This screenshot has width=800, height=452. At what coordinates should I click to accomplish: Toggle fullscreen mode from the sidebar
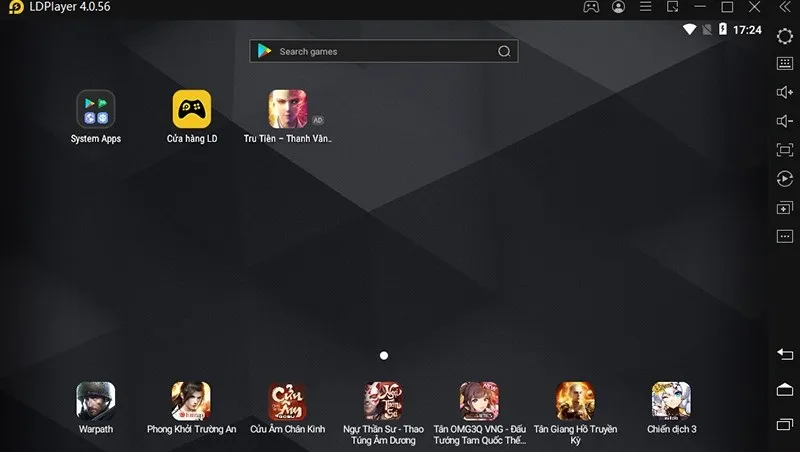(785, 150)
